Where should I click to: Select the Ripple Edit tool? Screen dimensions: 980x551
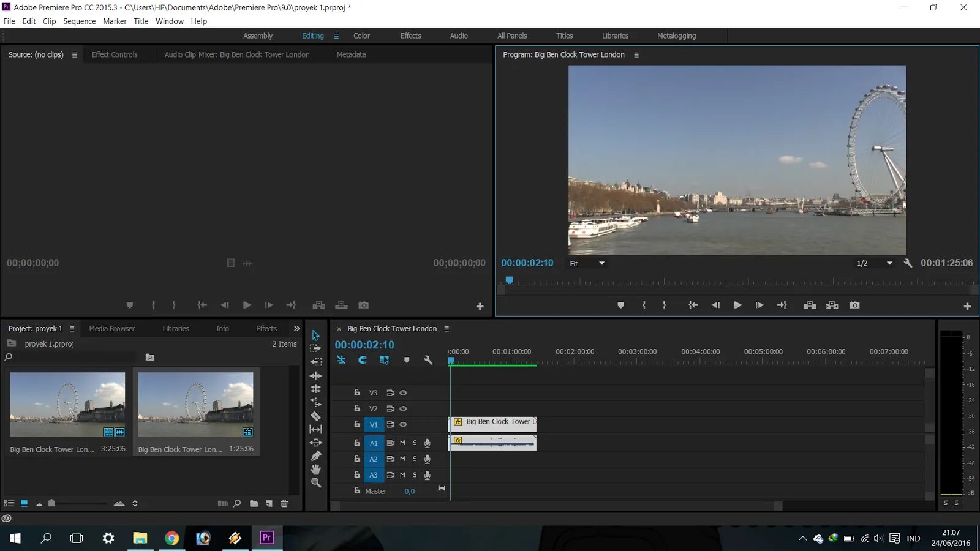coord(315,376)
